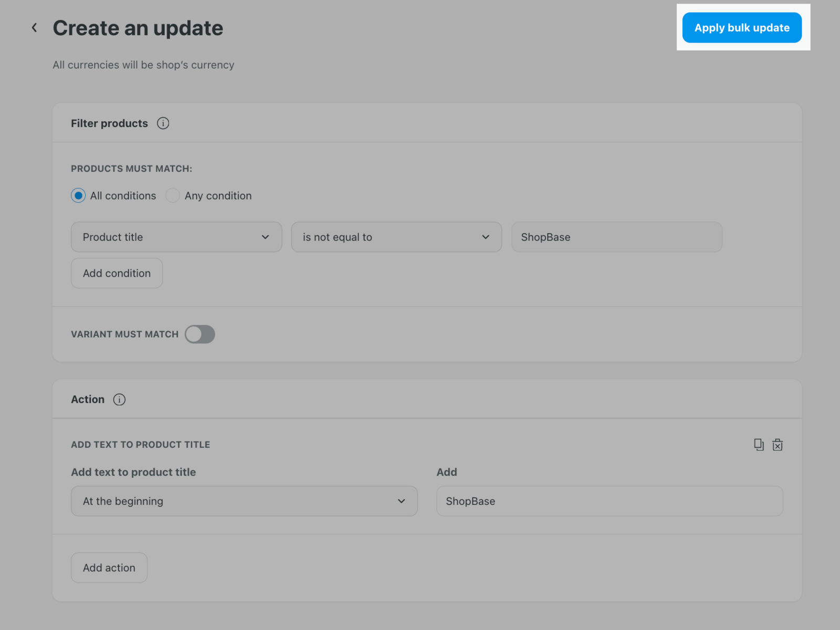This screenshot has width=840, height=630.
Task: Show info tooltip next to Action
Action: [x=120, y=400]
